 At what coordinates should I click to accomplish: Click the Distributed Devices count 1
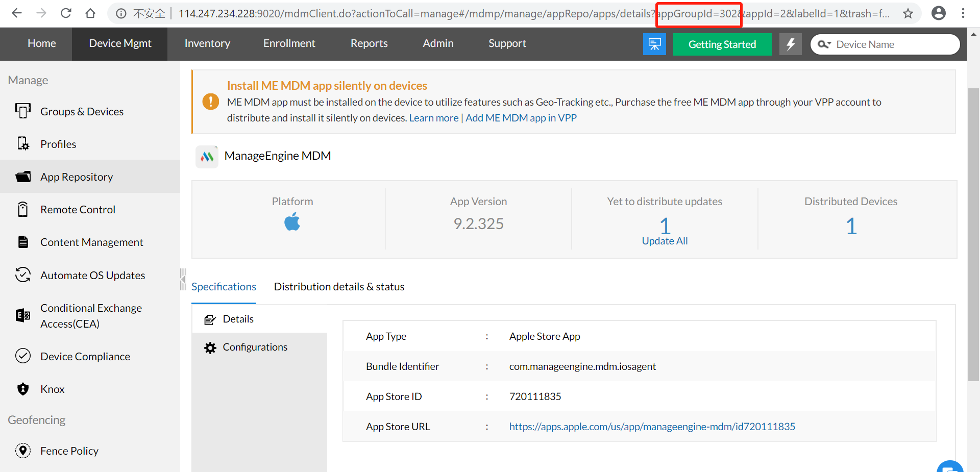click(x=851, y=226)
